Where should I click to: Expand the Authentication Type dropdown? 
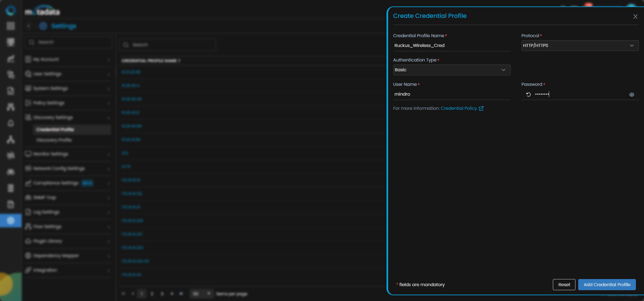click(451, 70)
